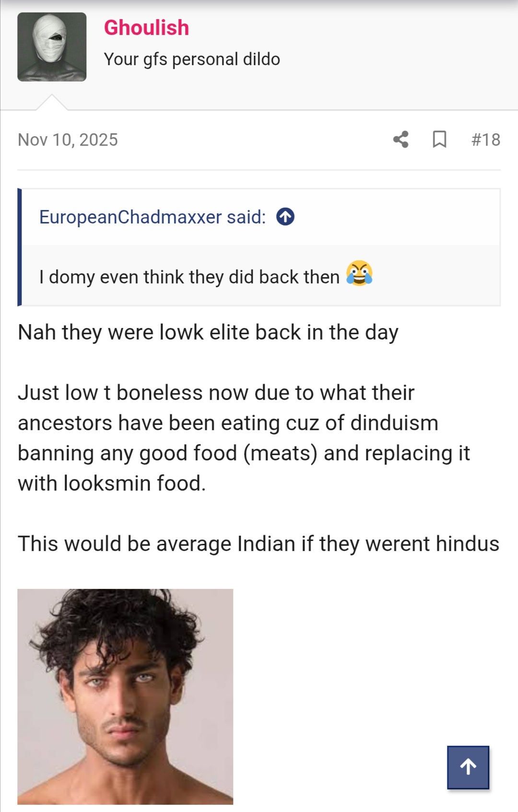This screenshot has width=518, height=812.
Task: Click the paragraph starting 'Just low t boneless'
Action: [244, 438]
